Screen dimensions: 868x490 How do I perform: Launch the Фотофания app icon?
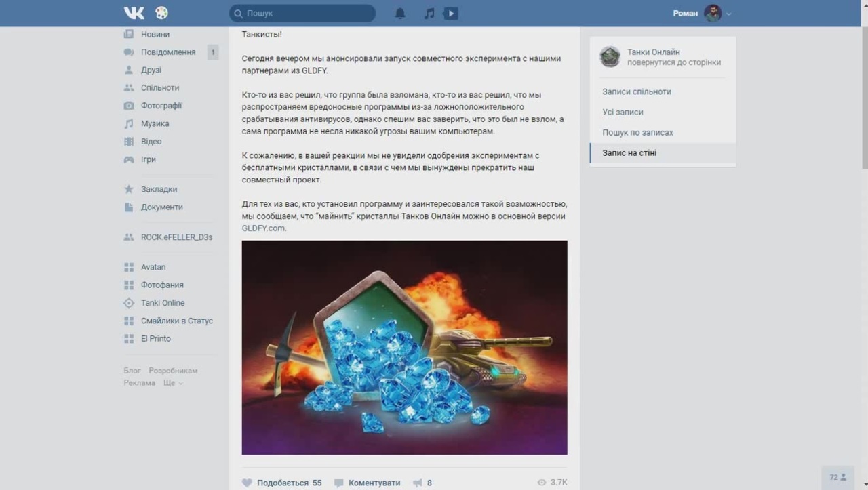point(129,285)
